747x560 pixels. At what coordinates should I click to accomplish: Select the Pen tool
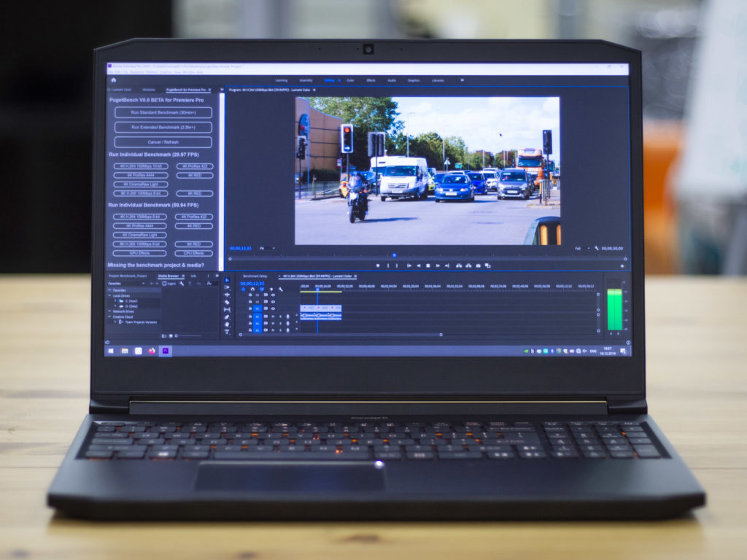[x=227, y=317]
